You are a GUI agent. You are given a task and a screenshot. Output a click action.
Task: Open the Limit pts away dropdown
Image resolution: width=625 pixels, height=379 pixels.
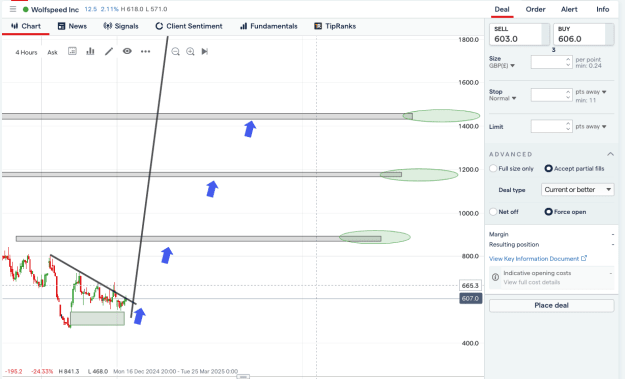click(x=591, y=127)
